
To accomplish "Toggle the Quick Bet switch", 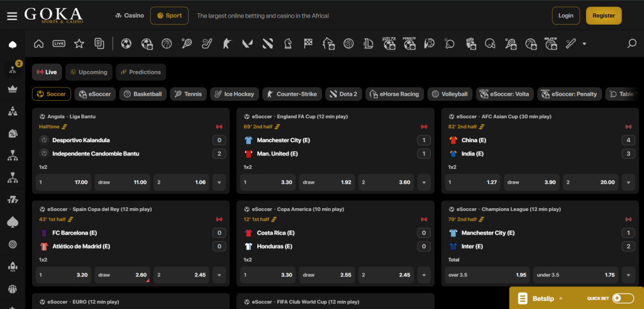I will (622, 299).
